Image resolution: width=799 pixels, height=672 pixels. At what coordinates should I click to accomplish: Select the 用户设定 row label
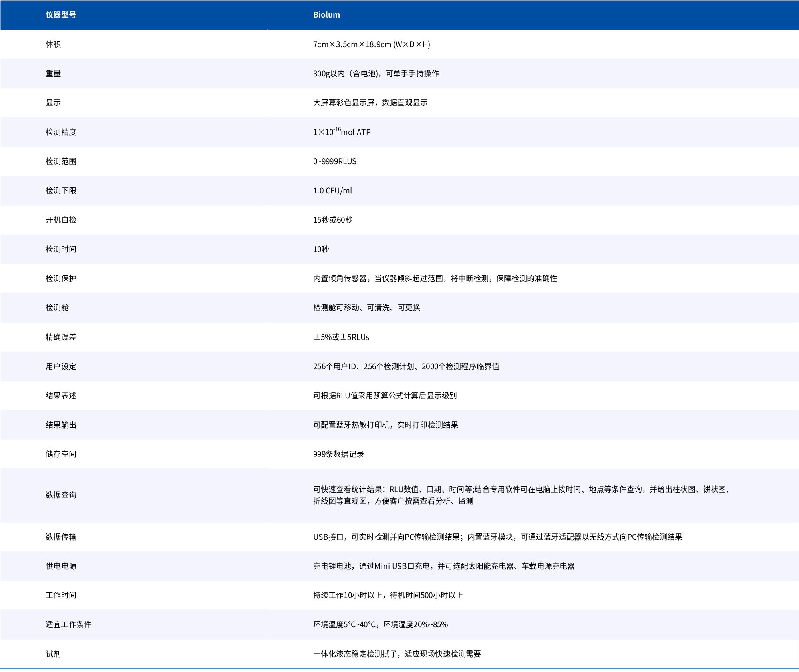point(61,366)
